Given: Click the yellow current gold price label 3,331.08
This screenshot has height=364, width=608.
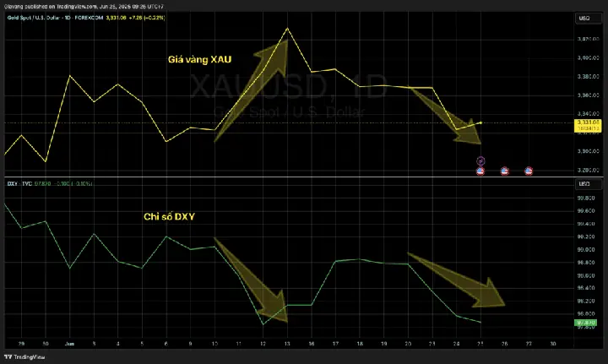Looking at the screenshot, I should click(x=588, y=126).
